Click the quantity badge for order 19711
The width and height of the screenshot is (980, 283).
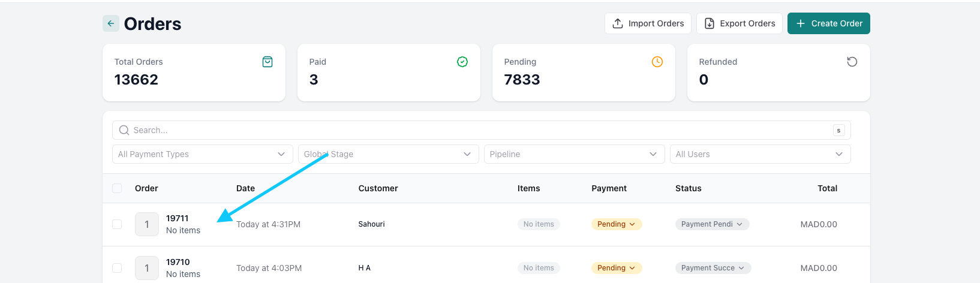click(x=147, y=224)
